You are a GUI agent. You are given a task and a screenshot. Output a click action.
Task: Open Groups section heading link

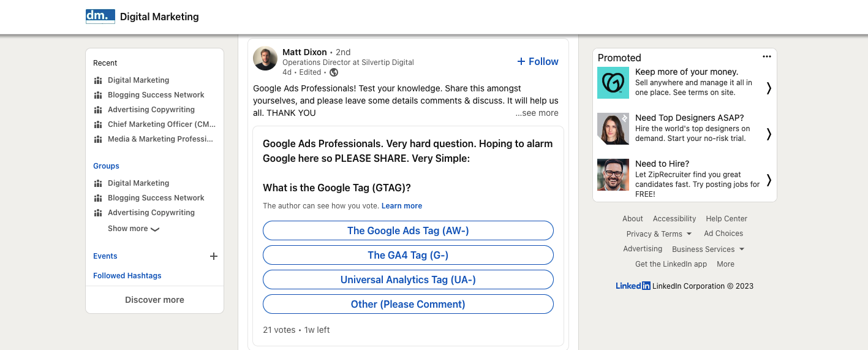[x=106, y=166]
